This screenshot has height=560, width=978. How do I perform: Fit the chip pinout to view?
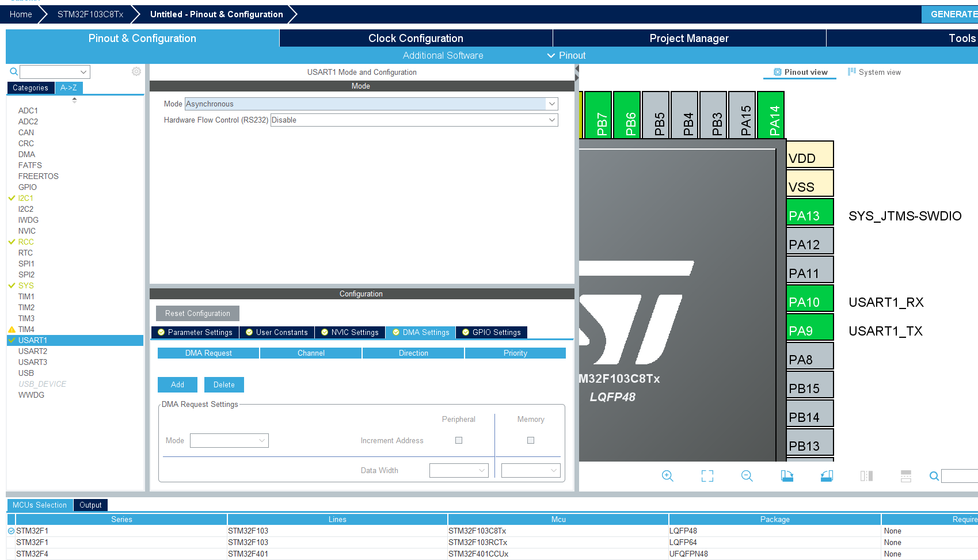tap(707, 476)
